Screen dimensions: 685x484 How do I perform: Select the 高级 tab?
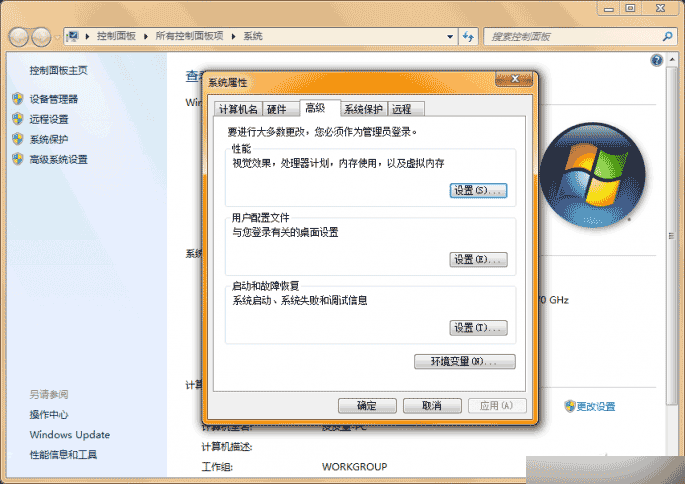pyautogui.click(x=320, y=108)
